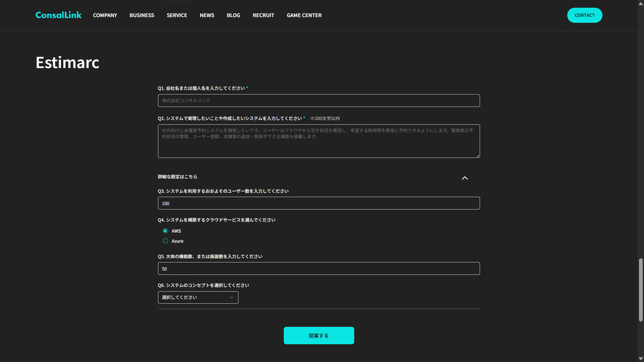Navigate to the NEWS page
Viewport: 644px width, 362px height.
[x=207, y=15]
